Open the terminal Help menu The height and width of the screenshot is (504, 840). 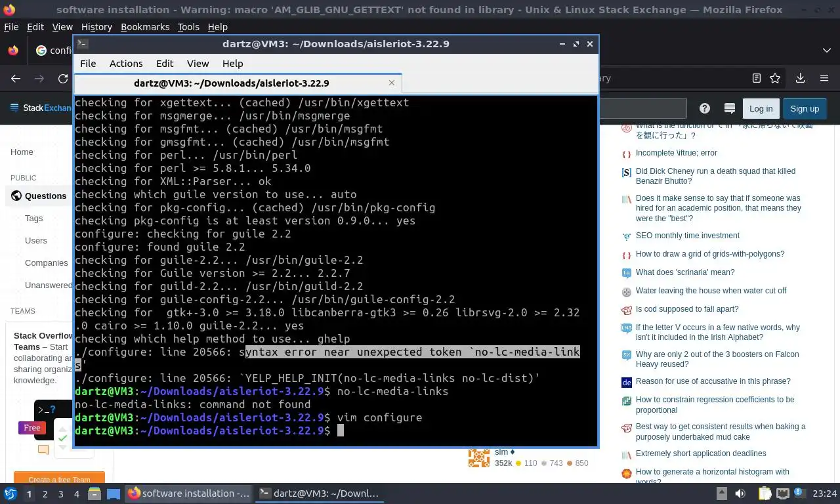coord(233,64)
